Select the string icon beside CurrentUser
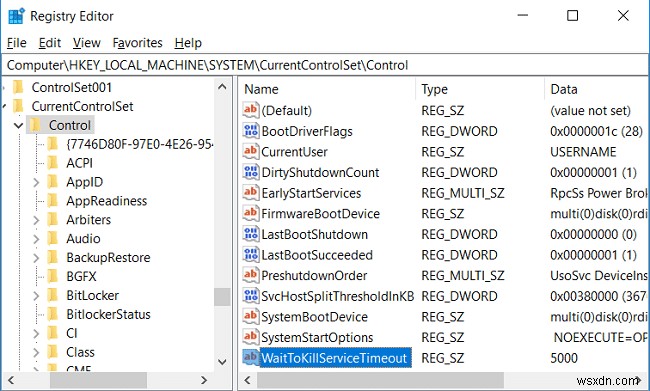The height and width of the screenshot is (391, 650). pyautogui.click(x=251, y=151)
